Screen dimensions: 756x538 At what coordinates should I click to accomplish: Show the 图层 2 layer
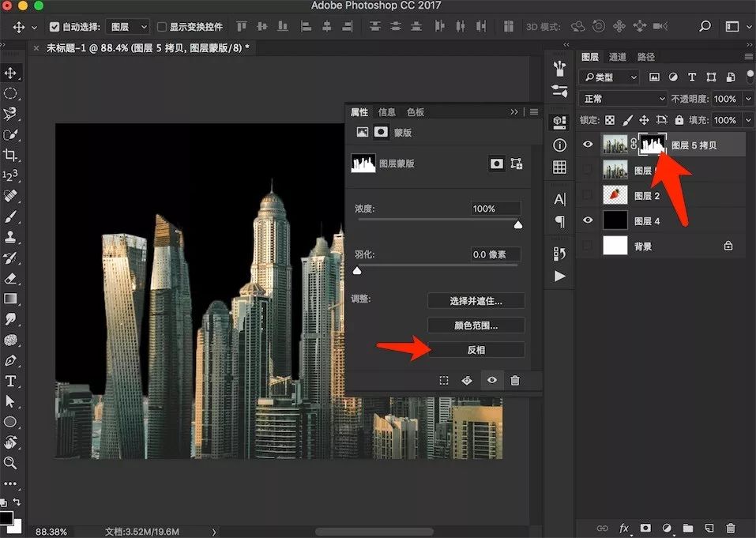pos(588,194)
